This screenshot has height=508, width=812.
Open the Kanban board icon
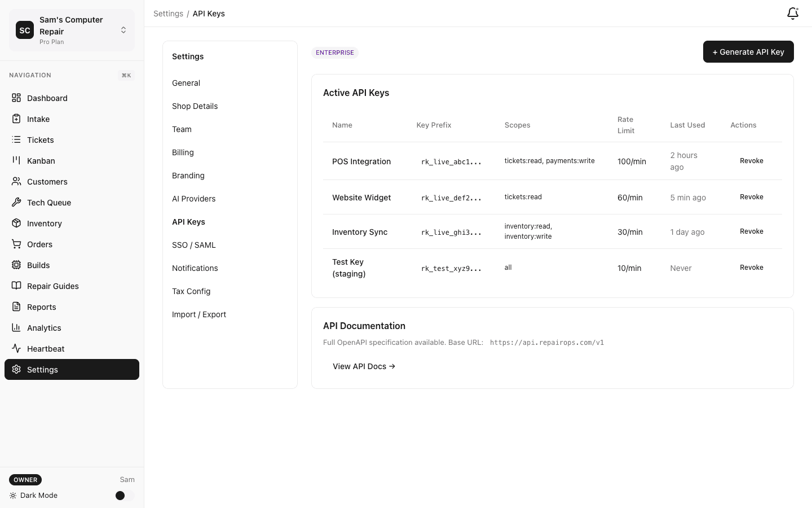(16, 160)
